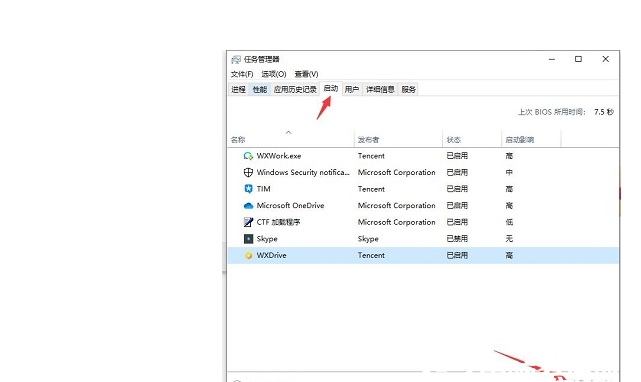Switch to the 性能 tab
This screenshot has height=382, width=641.
click(260, 89)
